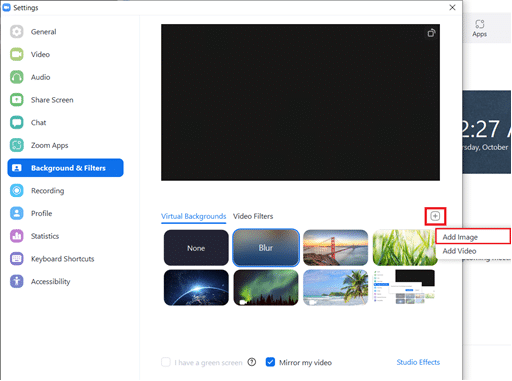Click the plus icon to add background
The image size is (512, 381).
tap(435, 216)
